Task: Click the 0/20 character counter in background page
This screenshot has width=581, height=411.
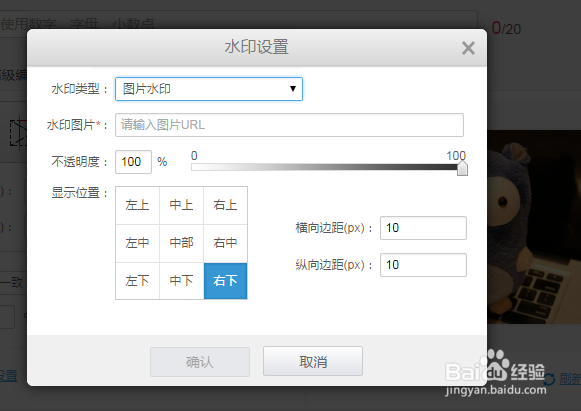Action: click(507, 29)
